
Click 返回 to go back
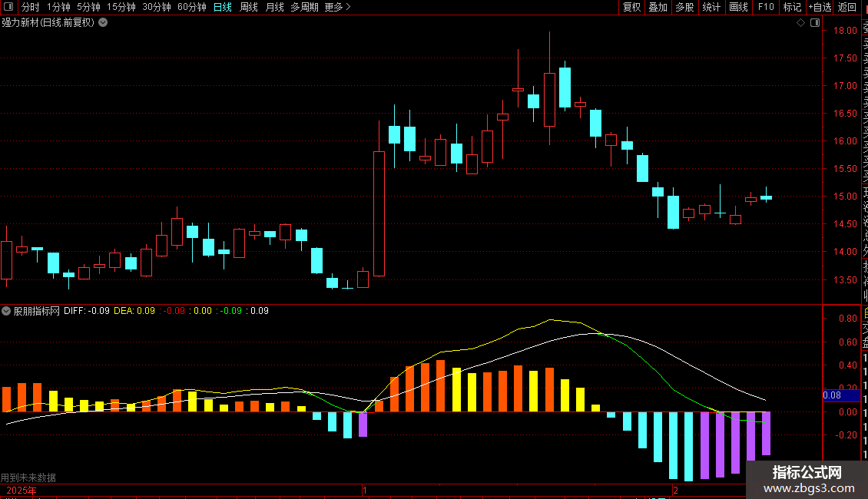coord(847,7)
